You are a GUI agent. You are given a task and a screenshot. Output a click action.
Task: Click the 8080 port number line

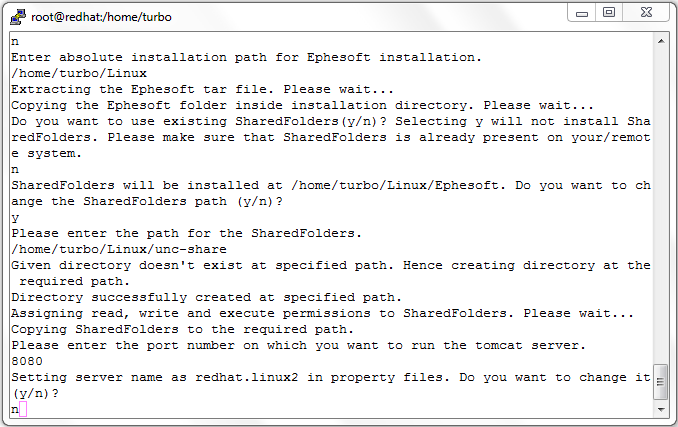click(x=27, y=361)
